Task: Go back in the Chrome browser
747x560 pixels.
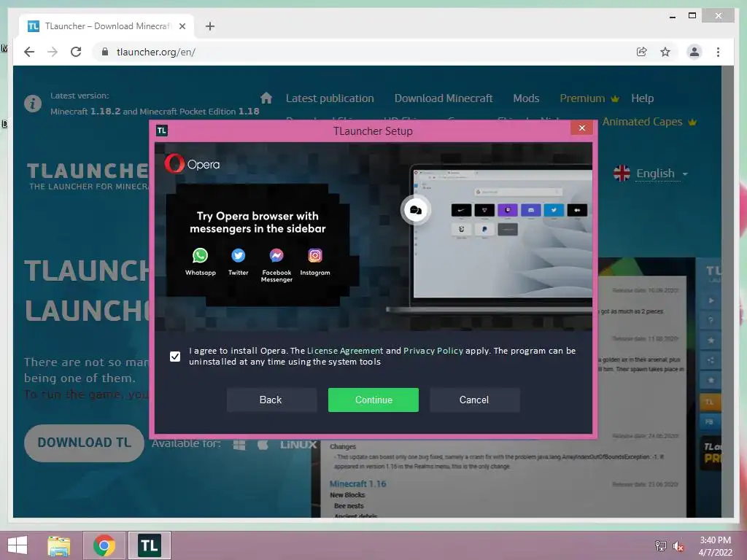Action: pyautogui.click(x=29, y=52)
